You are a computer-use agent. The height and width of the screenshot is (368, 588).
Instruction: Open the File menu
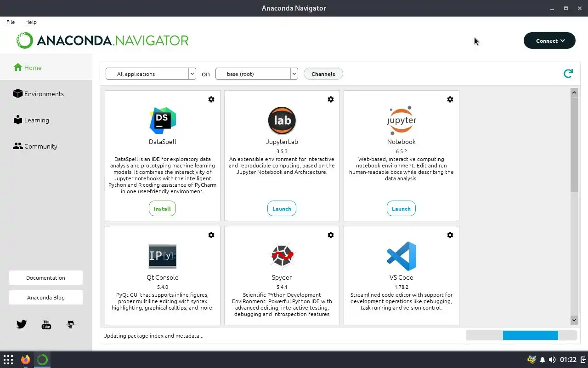click(11, 22)
